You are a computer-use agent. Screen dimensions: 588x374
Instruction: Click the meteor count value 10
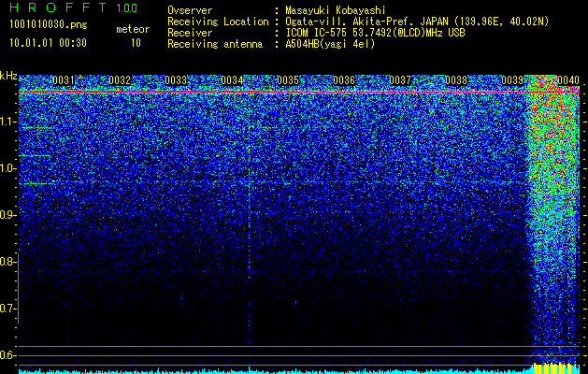[136, 43]
